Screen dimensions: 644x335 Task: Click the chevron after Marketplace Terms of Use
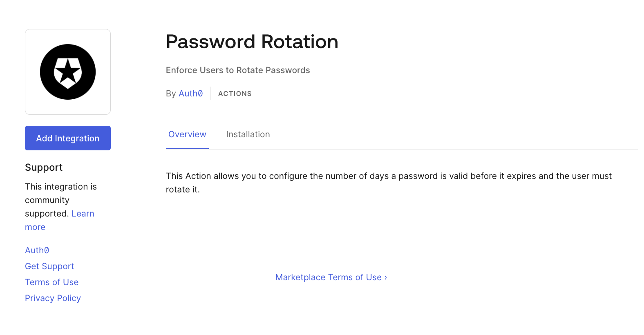[x=386, y=277]
